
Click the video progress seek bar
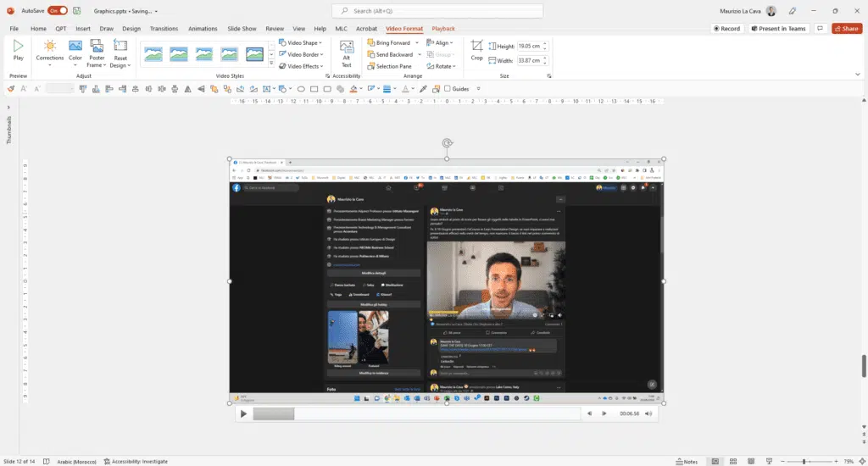[415, 413]
